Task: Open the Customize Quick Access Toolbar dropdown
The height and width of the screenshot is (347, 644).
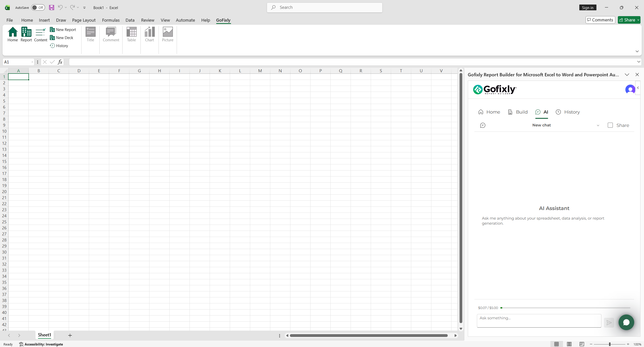Action: pyautogui.click(x=84, y=8)
